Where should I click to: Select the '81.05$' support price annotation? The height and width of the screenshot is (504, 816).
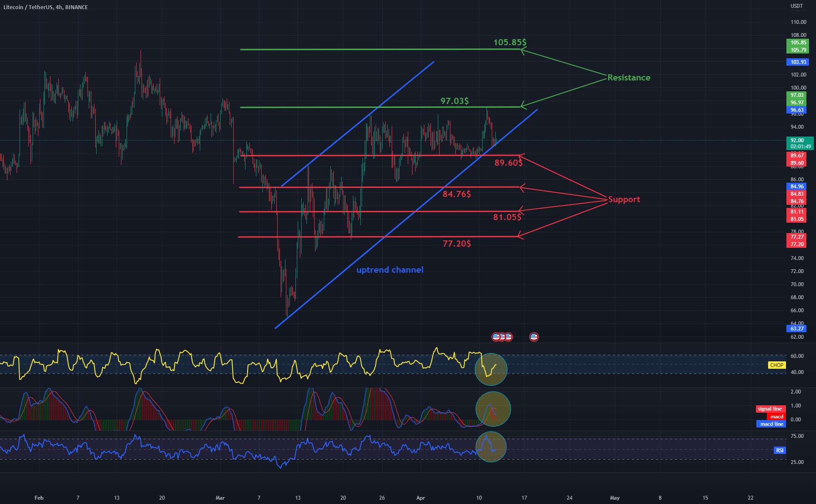coord(507,217)
